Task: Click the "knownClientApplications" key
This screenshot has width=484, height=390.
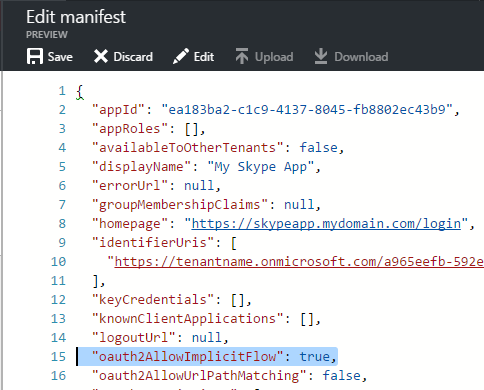Action: (x=187, y=319)
